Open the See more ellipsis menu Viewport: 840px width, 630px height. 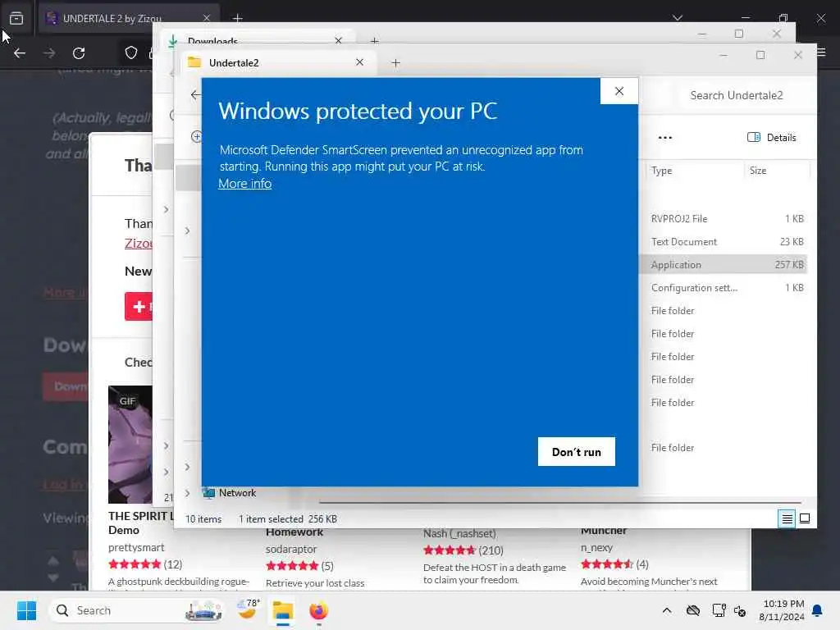point(664,138)
